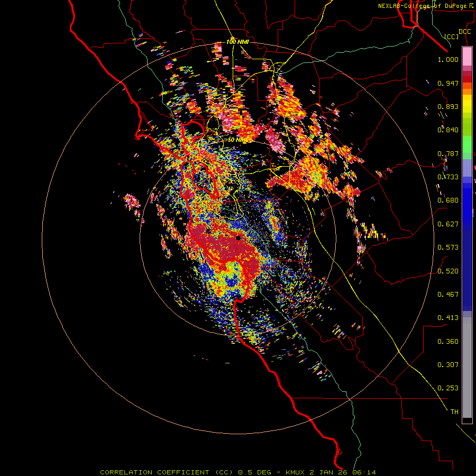Select the 0.307 scale value
This screenshot has height=476, width=476.
[448, 365]
